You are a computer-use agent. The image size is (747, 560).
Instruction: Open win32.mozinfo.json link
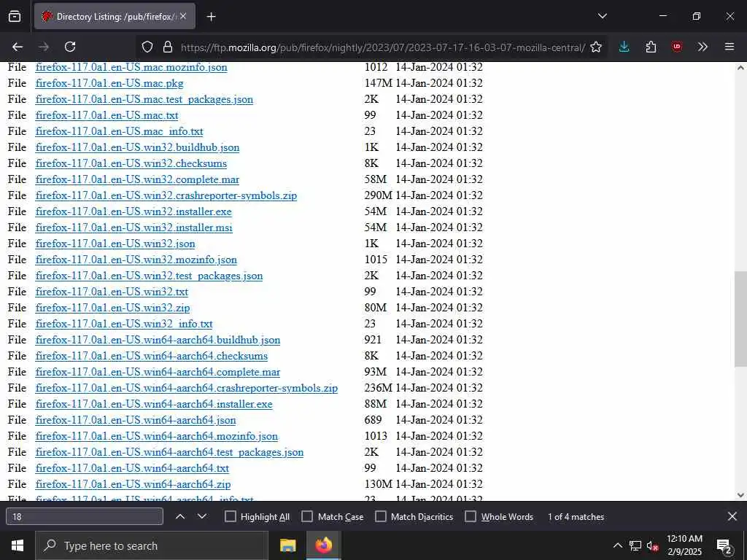click(x=136, y=260)
